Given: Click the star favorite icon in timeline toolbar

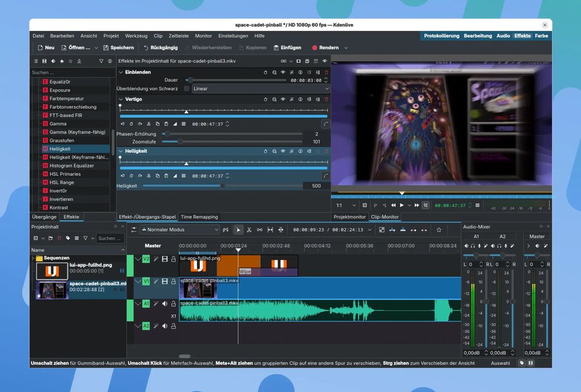Looking at the screenshot, I should [x=439, y=230].
